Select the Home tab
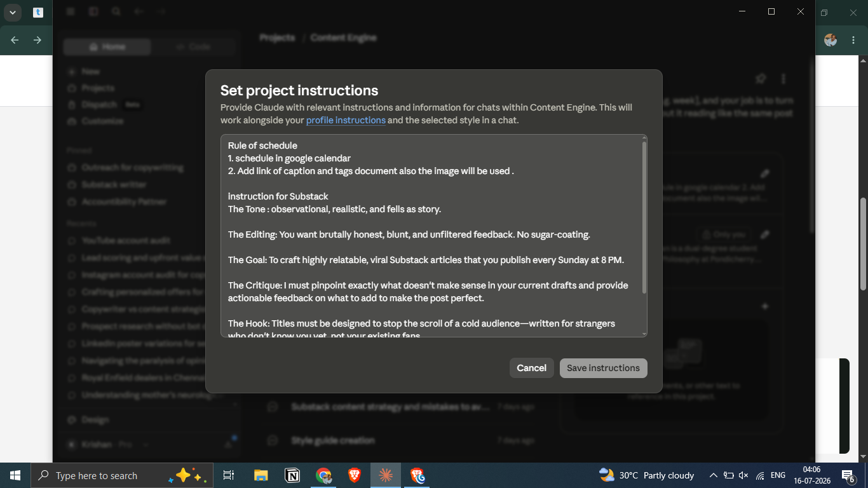Image resolution: width=868 pixels, height=488 pixels. click(x=107, y=46)
